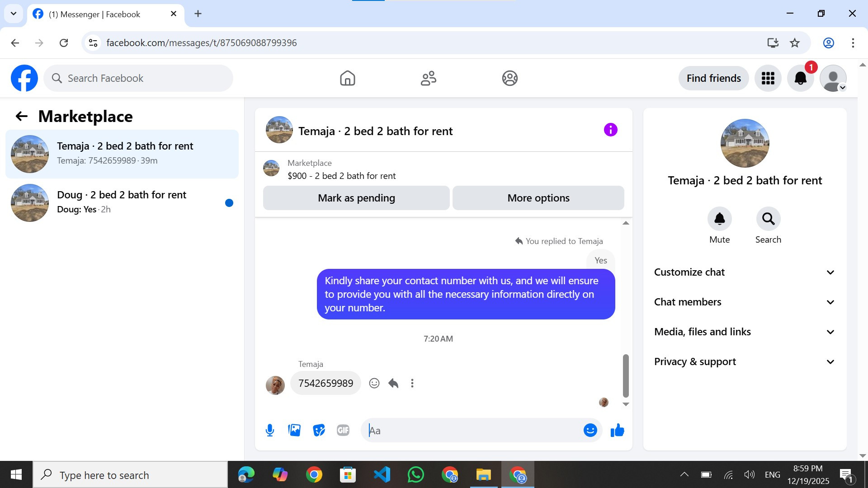Attach a photo using image icon
Image resolution: width=868 pixels, height=488 pixels.
(x=294, y=430)
